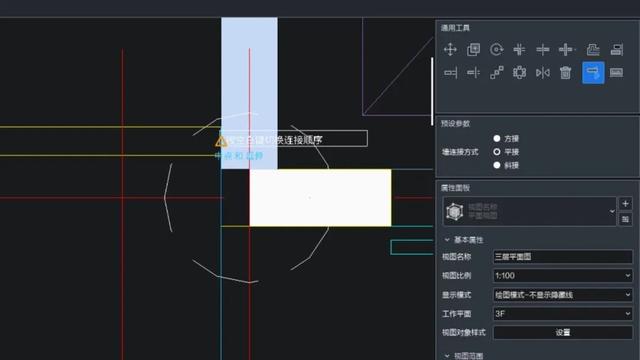
Task: Select the group/block tool with four squares
Action: click(x=519, y=73)
